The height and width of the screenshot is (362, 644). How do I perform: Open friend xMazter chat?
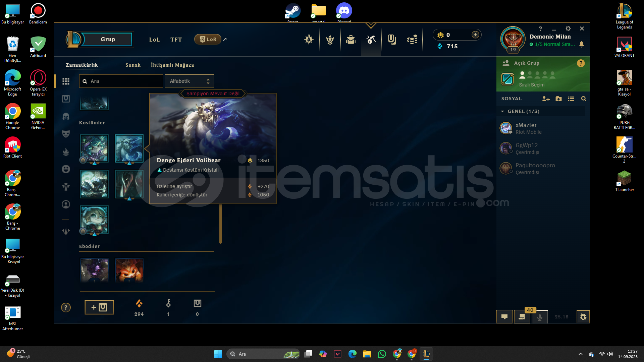(x=542, y=128)
